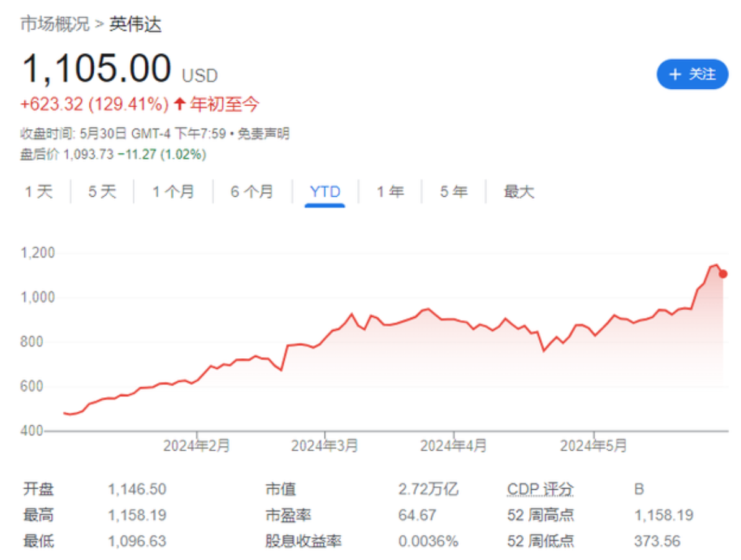Select the 最大 range tab
The image size is (741, 560).
click(x=518, y=192)
